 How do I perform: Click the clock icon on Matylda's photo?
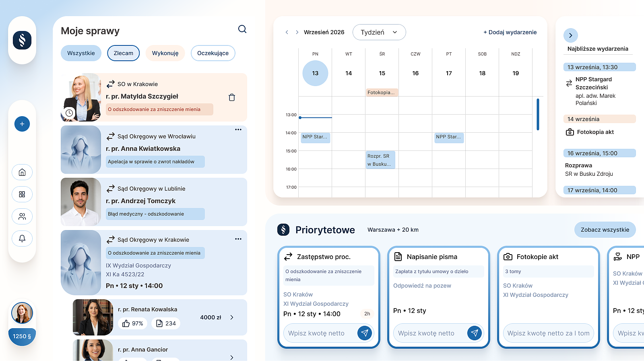(69, 113)
